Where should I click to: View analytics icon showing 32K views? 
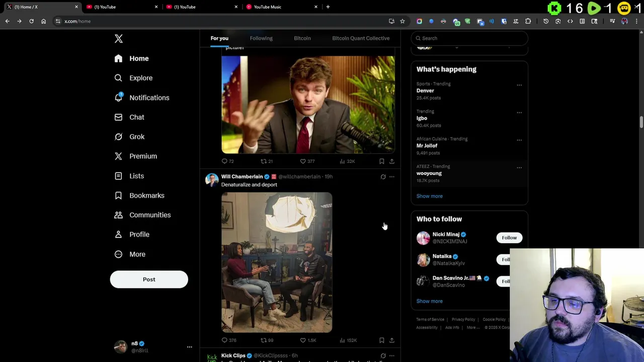point(342,161)
